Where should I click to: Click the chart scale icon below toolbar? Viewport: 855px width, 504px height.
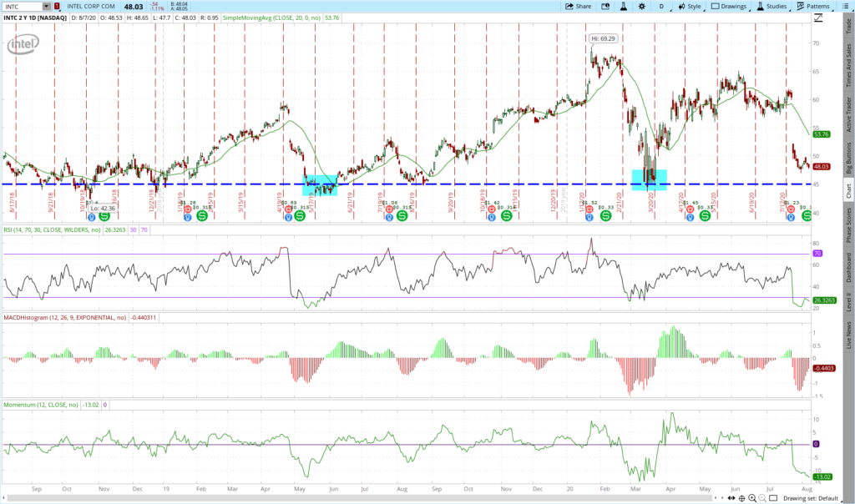(x=818, y=18)
